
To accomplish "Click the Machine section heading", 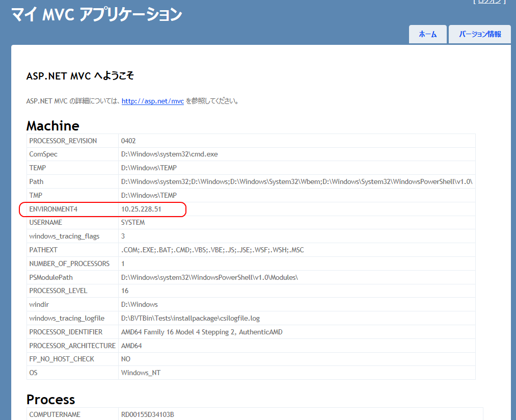I will (x=52, y=126).
